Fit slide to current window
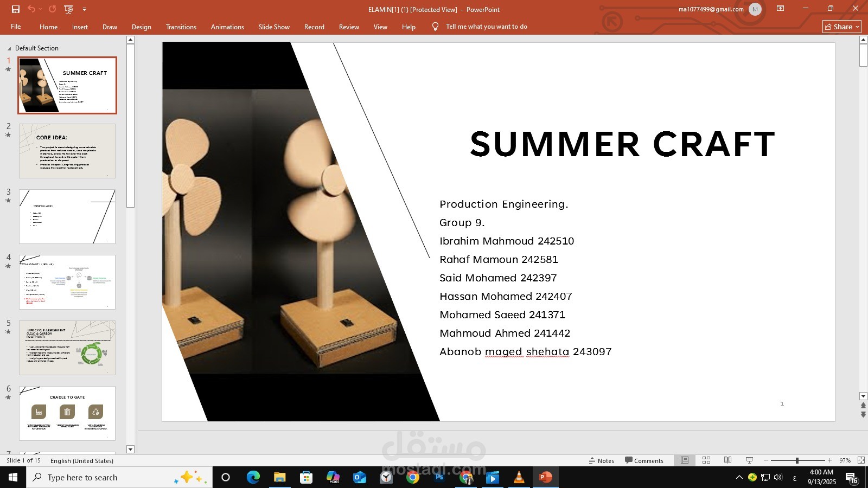Viewport: 868px width, 488px height. (861, 460)
